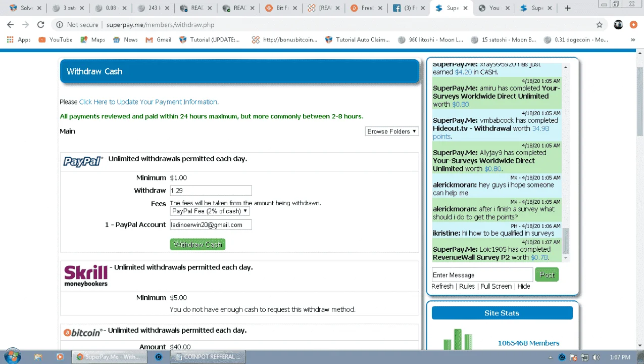Reload the page with the refresh icon
The width and height of the screenshot is (644, 364).
point(41,25)
